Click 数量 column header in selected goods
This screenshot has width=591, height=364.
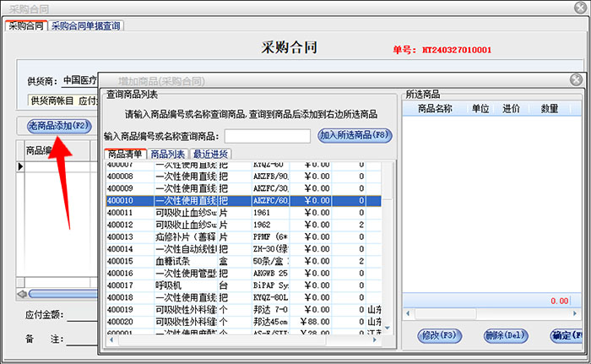click(549, 109)
